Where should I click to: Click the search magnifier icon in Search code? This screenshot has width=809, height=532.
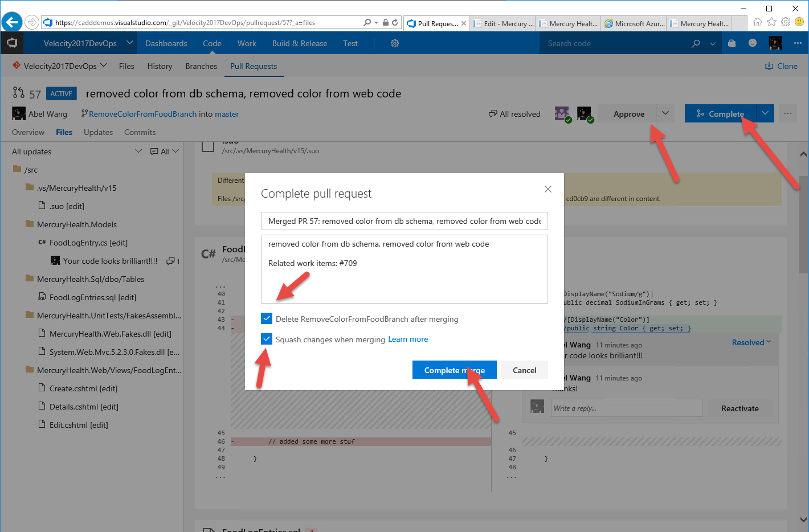696,43
